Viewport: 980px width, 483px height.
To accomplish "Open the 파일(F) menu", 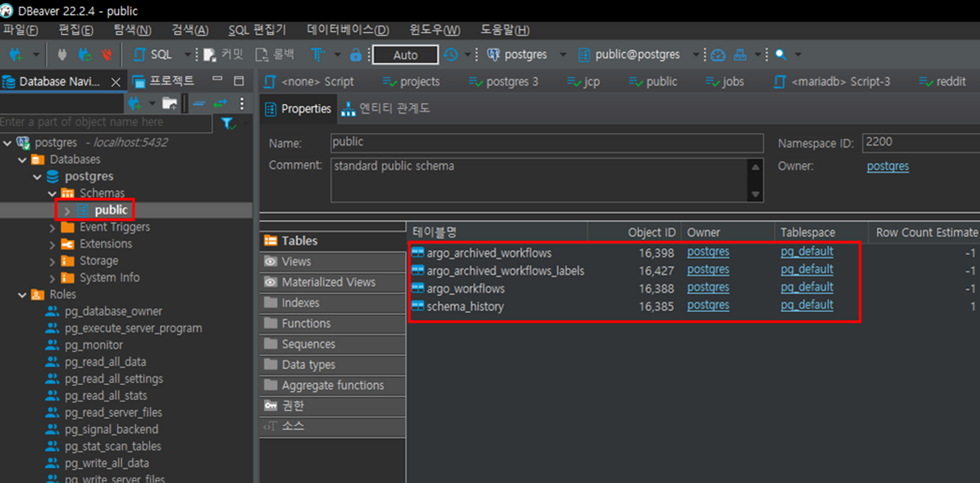I will tap(21, 30).
